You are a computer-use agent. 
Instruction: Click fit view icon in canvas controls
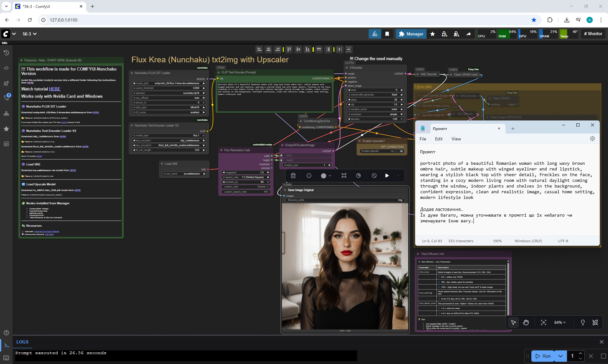coord(543,322)
